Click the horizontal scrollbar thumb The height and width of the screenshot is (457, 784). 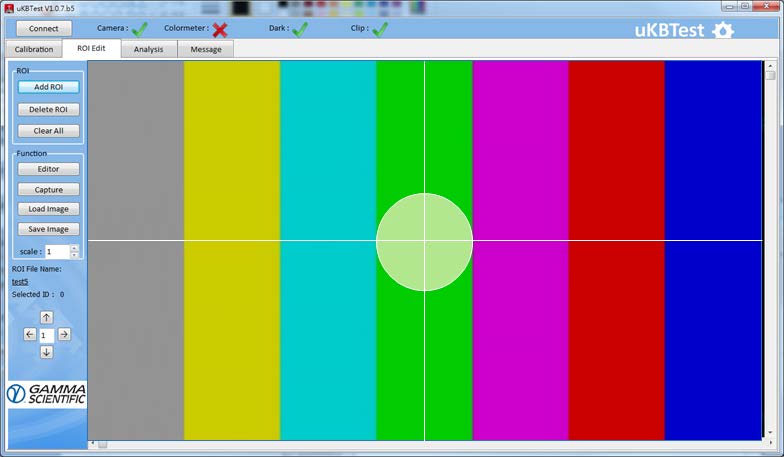click(102, 444)
